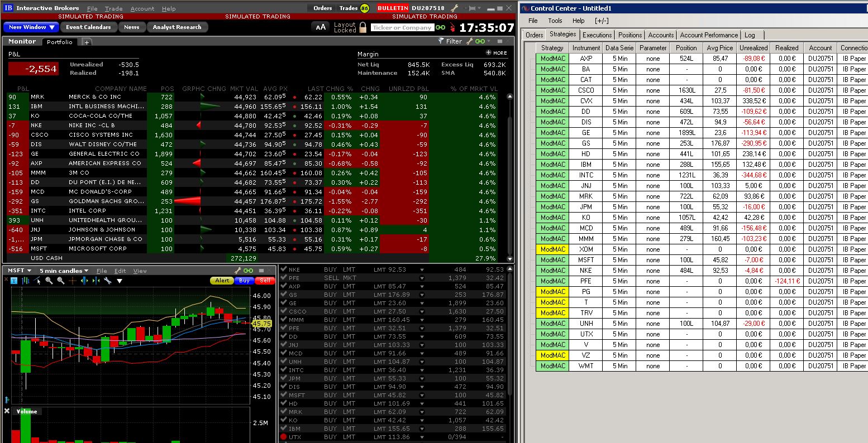Click the Control Center window logo icon
The height and width of the screenshot is (443, 868).
[524, 8]
